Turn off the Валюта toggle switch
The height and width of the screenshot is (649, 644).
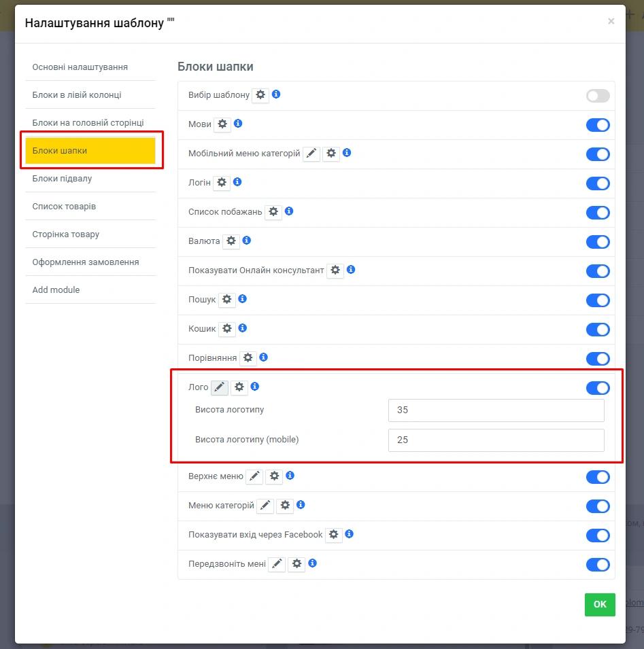click(598, 242)
